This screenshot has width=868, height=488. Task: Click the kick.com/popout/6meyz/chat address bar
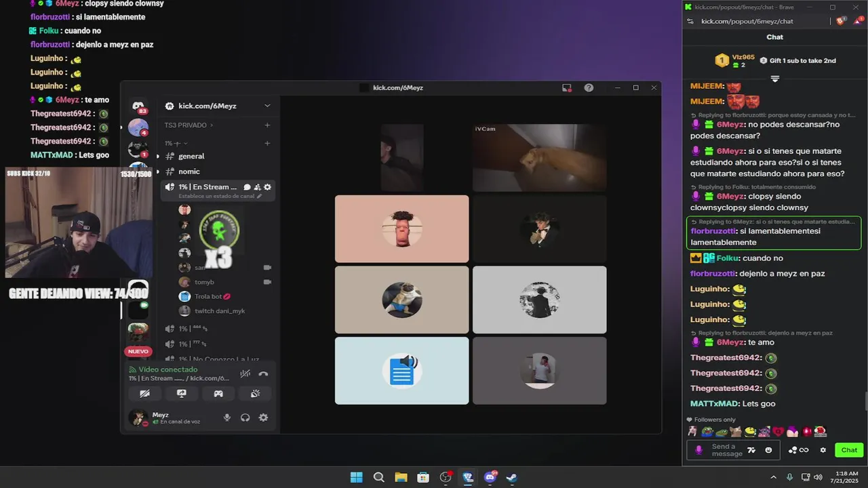(747, 21)
